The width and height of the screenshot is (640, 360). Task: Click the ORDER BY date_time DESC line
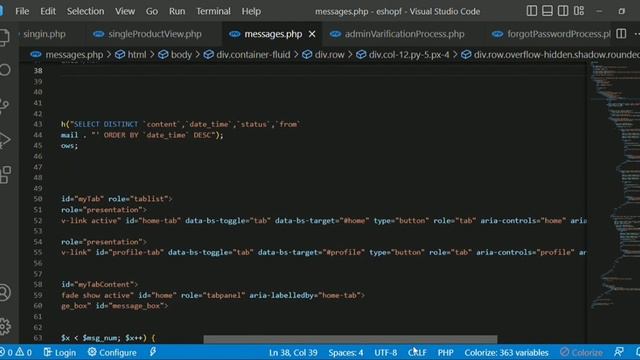[142, 135]
